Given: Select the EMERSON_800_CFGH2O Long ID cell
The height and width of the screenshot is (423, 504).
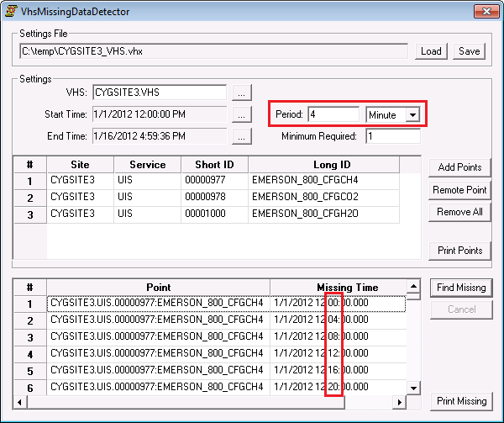Looking at the screenshot, I should [323, 214].
